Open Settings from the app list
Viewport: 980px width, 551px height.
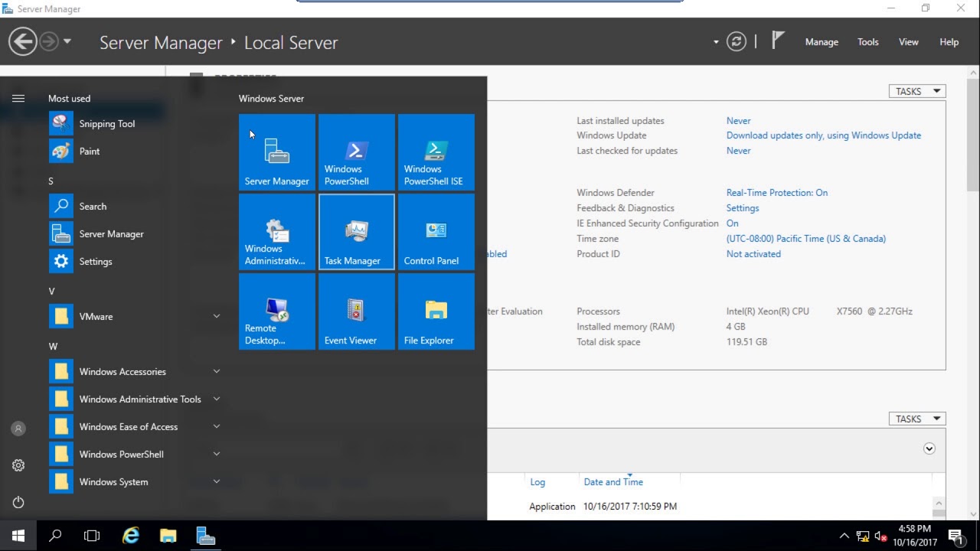(x=135, y=261)
